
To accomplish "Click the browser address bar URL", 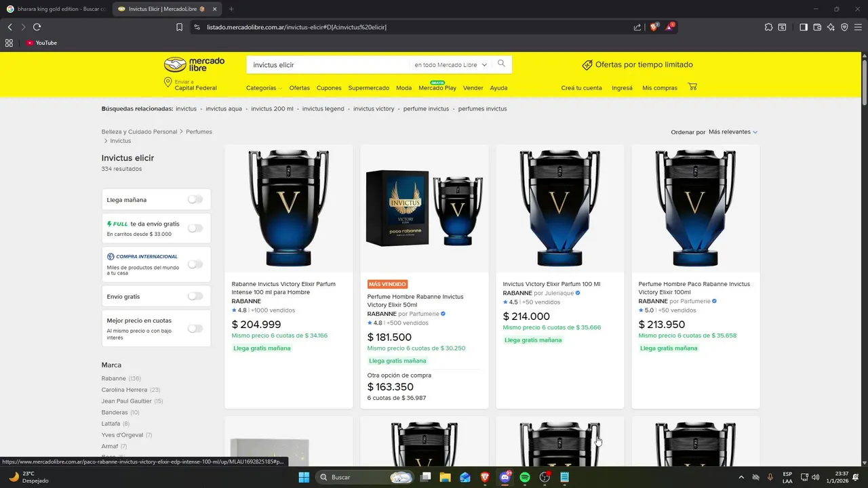I will click(x=296, y=27).
